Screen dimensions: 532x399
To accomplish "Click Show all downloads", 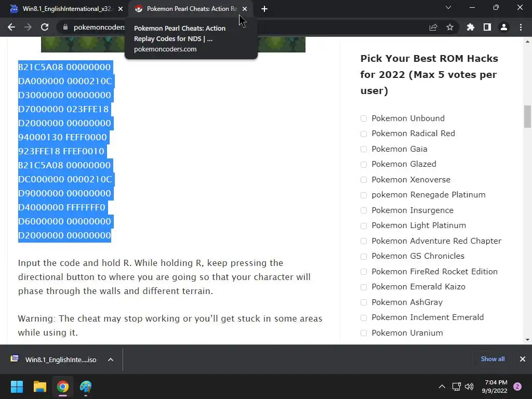I will pyautogui.click(x=493, y=359).
